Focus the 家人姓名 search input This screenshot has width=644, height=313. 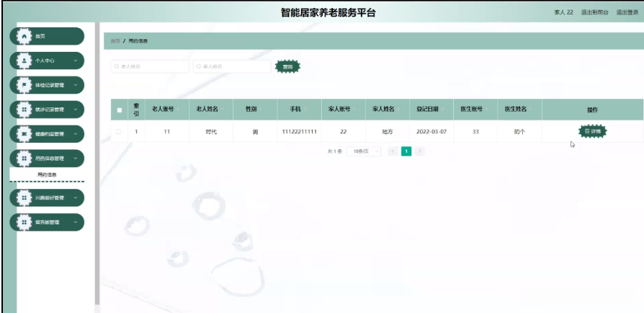click(x=232, y=66)
